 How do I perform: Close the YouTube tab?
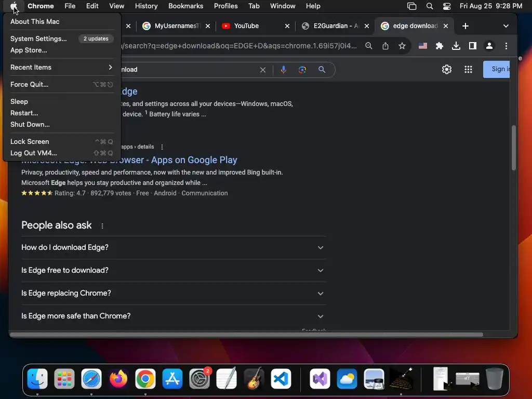287,26
